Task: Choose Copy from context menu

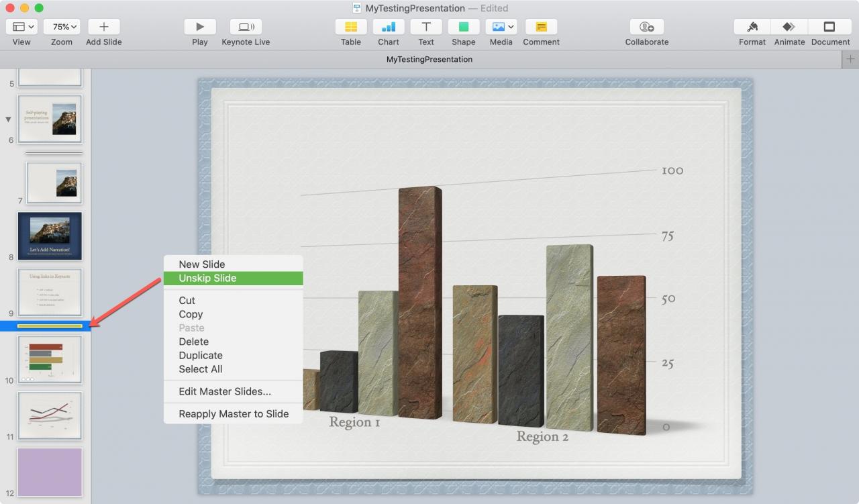Action: pos(233,314)
